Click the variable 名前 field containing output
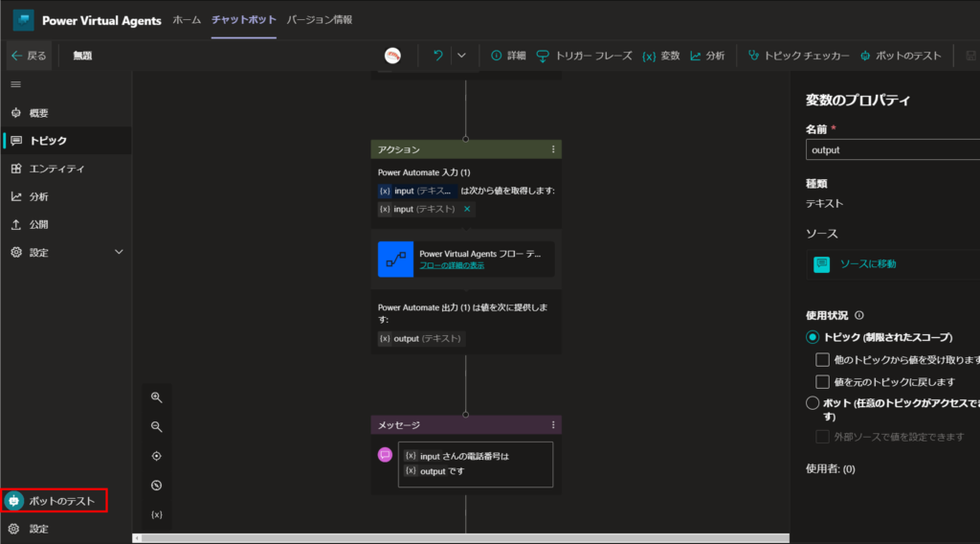This screenshot has height=544, width=980. (893, 150)
